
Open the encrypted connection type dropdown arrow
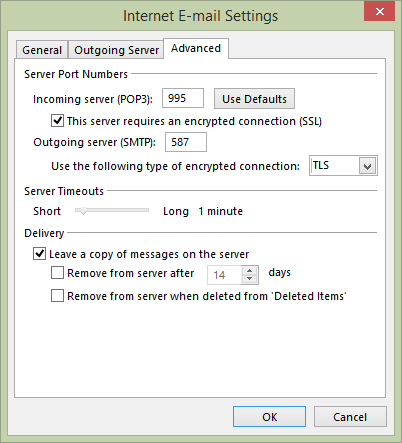click(367, 166)
